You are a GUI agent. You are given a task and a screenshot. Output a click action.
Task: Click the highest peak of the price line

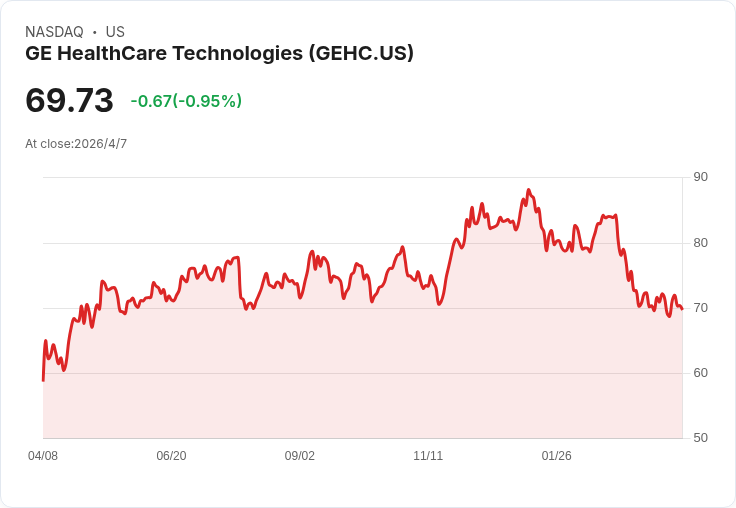pyautogui.click(x=528, y=190)
